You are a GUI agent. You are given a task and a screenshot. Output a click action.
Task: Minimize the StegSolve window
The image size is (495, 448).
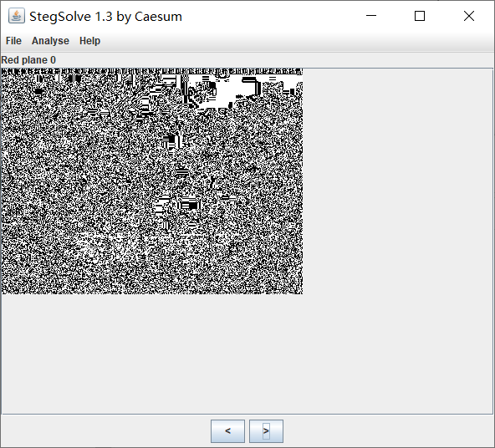371,16
